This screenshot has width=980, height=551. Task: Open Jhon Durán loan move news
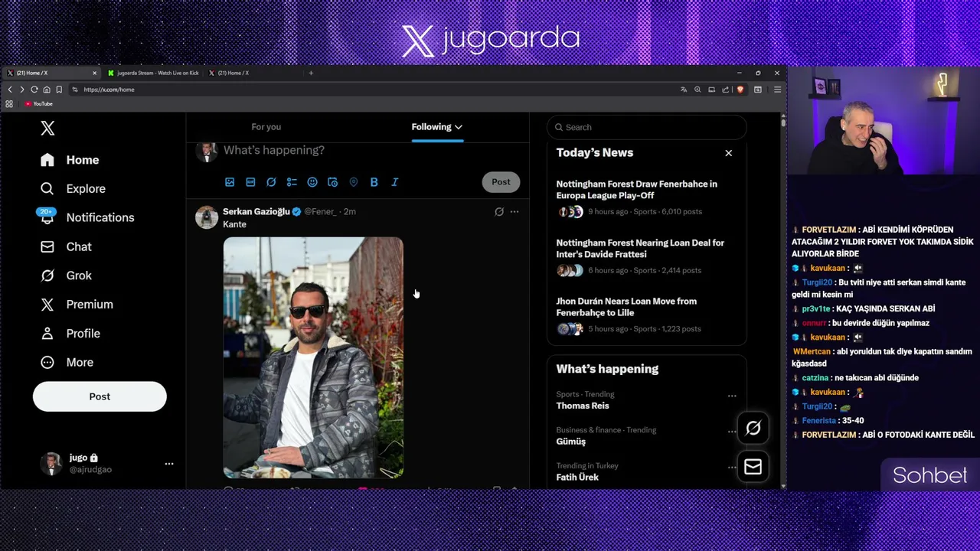tap(647, 315)
